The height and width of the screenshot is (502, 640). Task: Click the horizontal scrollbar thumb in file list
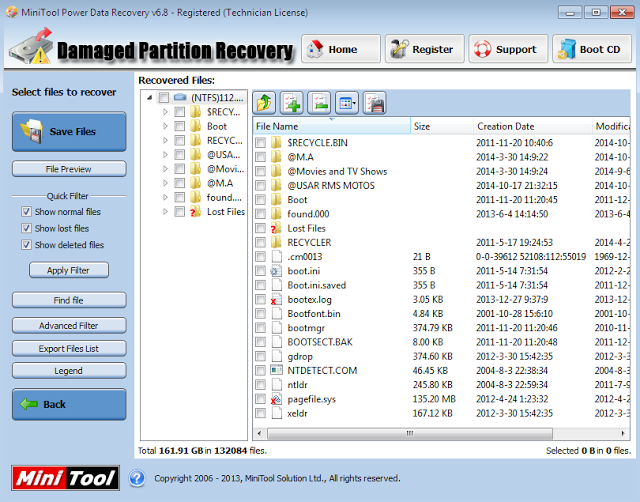(x=410, y=433)
